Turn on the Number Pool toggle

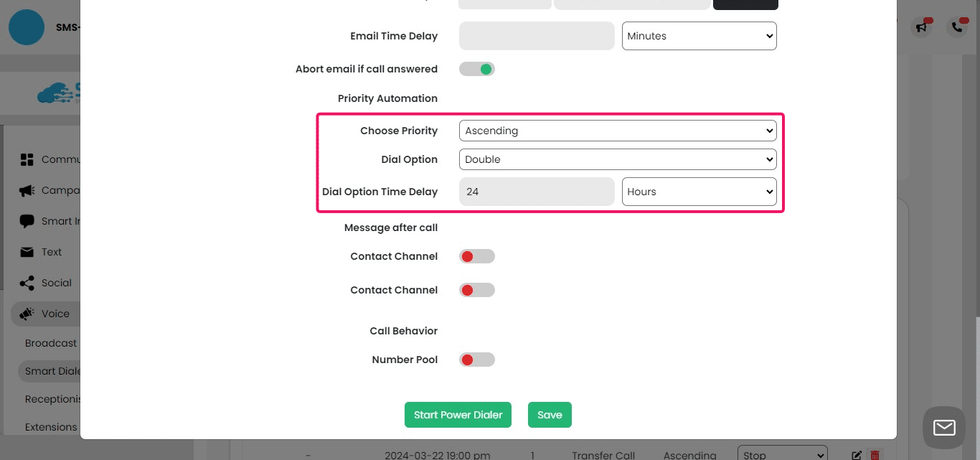[477, 360]
